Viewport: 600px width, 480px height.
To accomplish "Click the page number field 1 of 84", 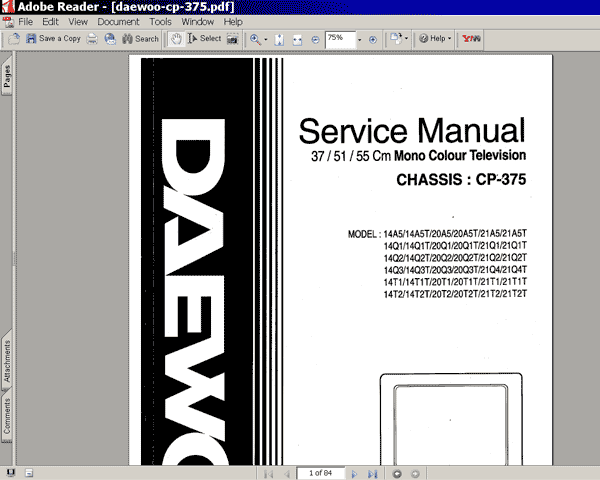I will click(321, 473).
